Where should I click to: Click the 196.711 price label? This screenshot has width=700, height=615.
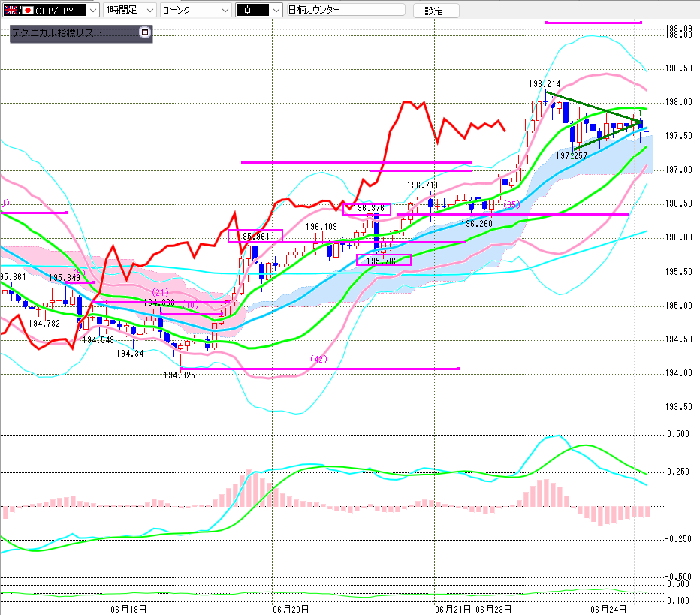(x=422, y=185)
